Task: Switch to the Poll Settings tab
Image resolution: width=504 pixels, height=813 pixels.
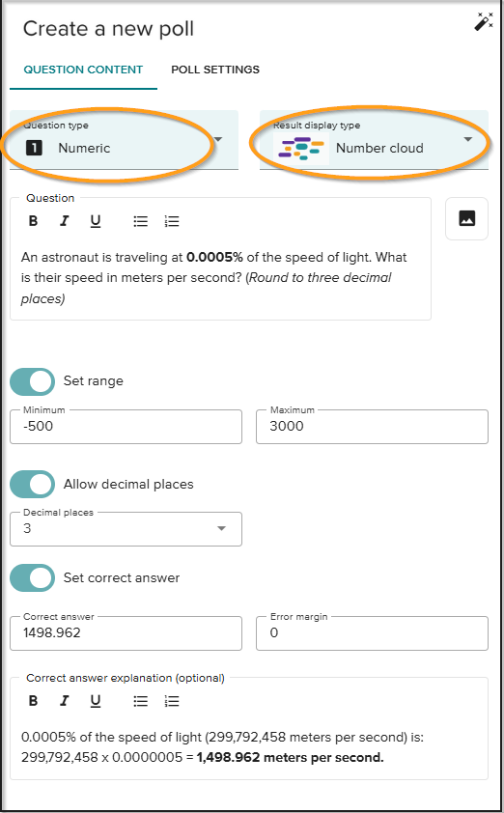Action: click(x=215, y=70)
